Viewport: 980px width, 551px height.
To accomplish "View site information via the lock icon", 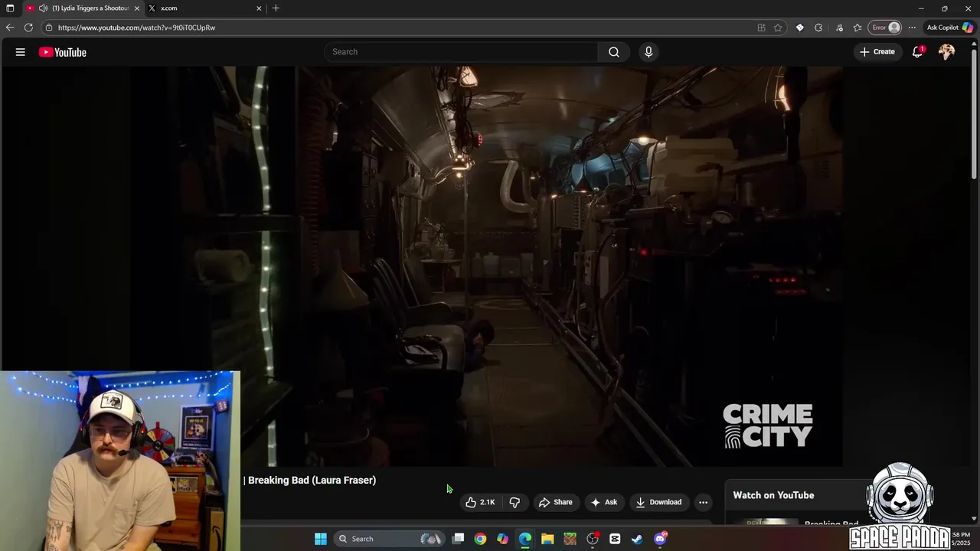I will coord(49,28).
